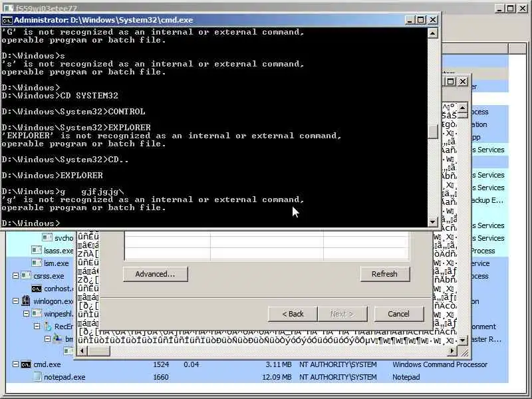Screen dimensions: 532x399
Task: Click the Notepad window resize grip
Action: (464, 352)
